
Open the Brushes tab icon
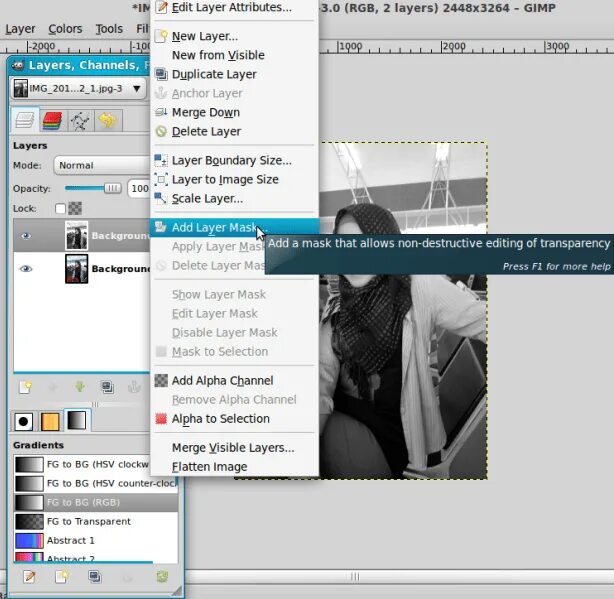(23, 421)
